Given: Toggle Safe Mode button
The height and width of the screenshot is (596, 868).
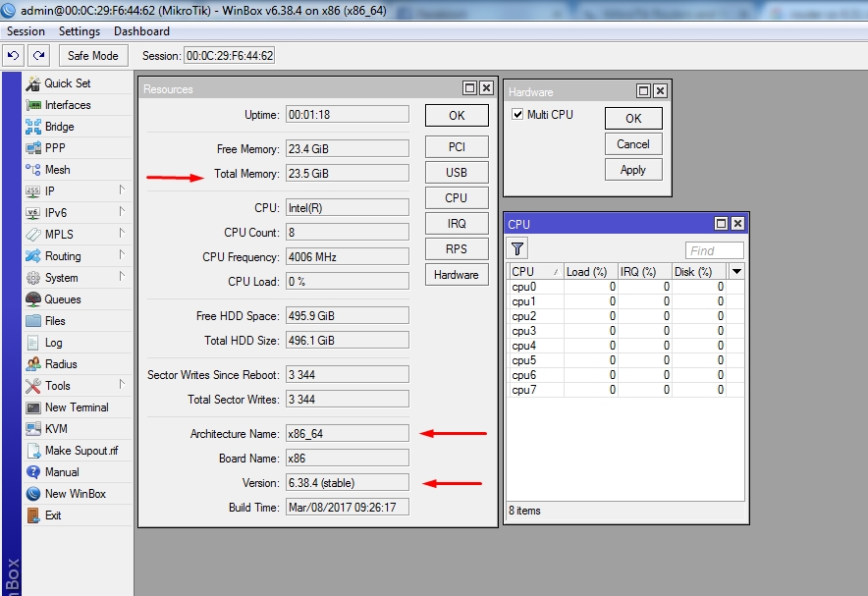Looking at the screenshot, I should click(92, 56).
